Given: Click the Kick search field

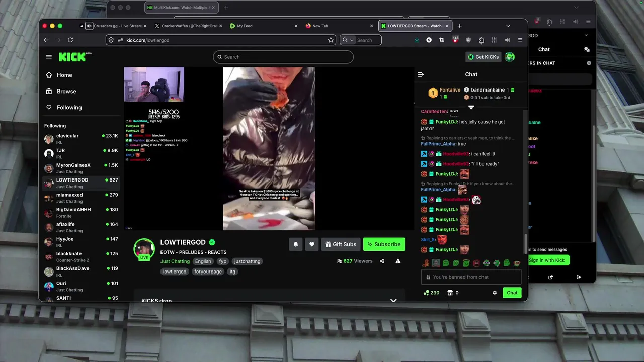Looking at the screenshot, I should [x=283, y=57].
